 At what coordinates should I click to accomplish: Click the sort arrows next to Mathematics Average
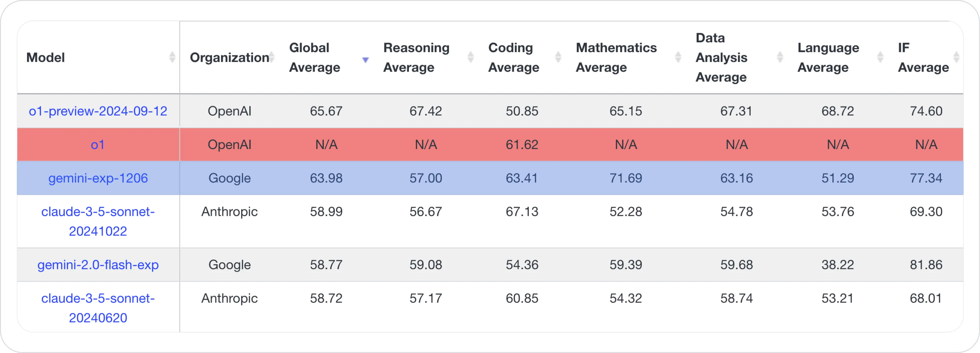coord(678,57)
